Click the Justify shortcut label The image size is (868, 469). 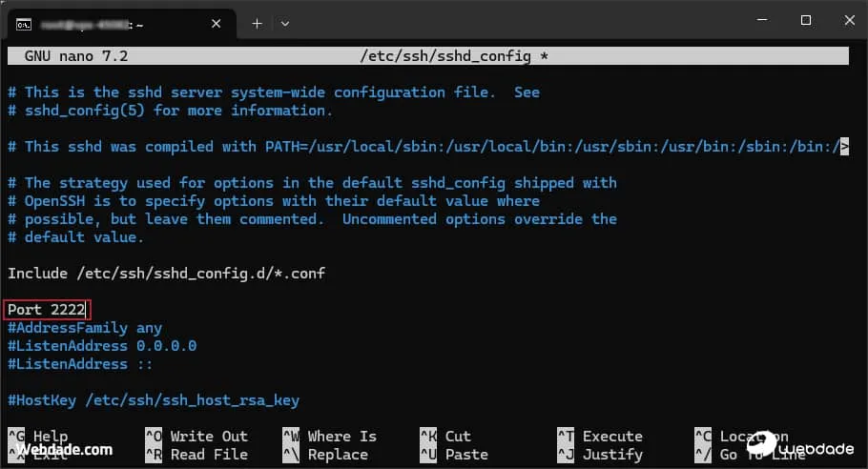pyautogui.click(x=612, y=455)
